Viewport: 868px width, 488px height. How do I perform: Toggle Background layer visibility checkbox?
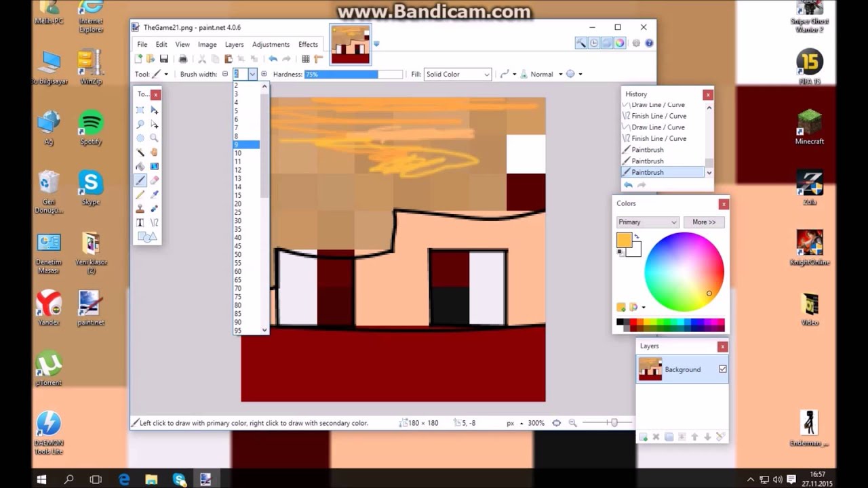point(722,369)
